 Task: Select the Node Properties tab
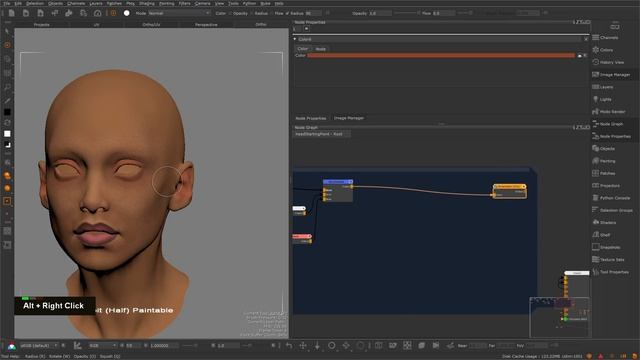coord(311,118)
